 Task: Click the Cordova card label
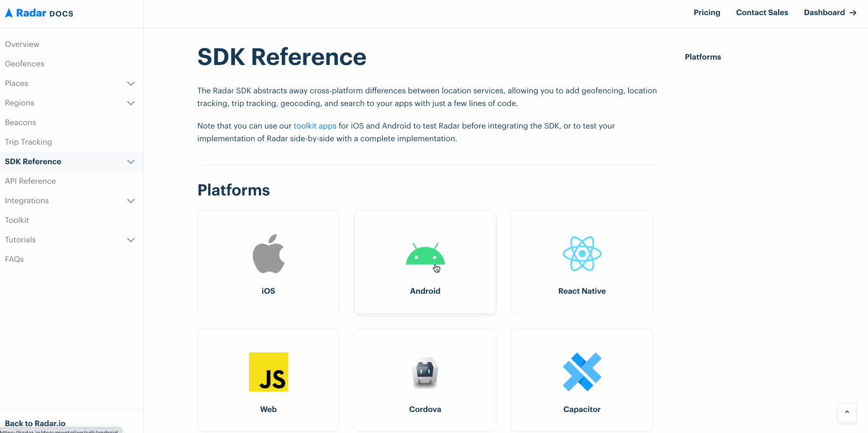(425, 410)
